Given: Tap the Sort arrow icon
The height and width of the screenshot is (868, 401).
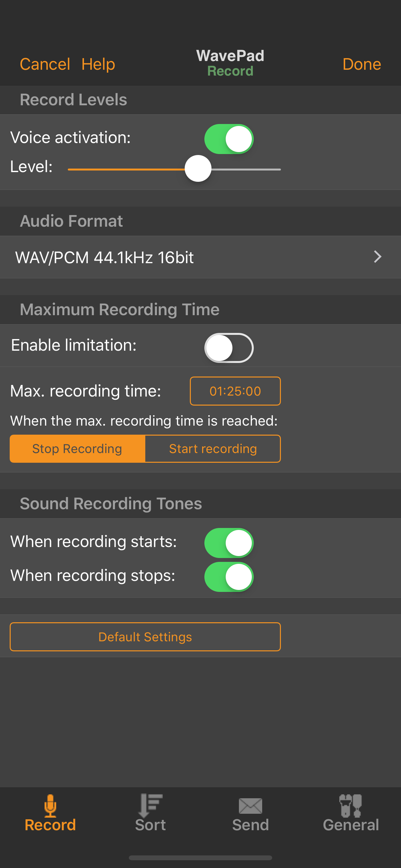Looking at the screenshot, I should 150,805.
